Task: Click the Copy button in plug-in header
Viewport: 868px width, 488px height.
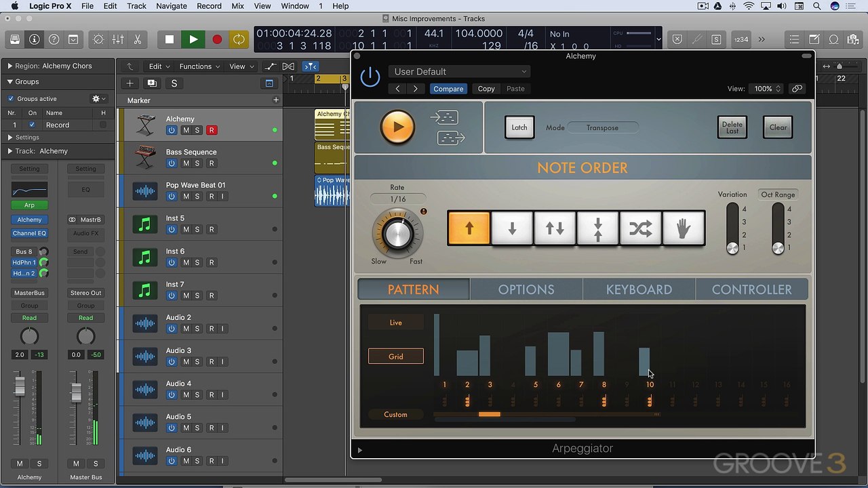Action: [486, 89]
